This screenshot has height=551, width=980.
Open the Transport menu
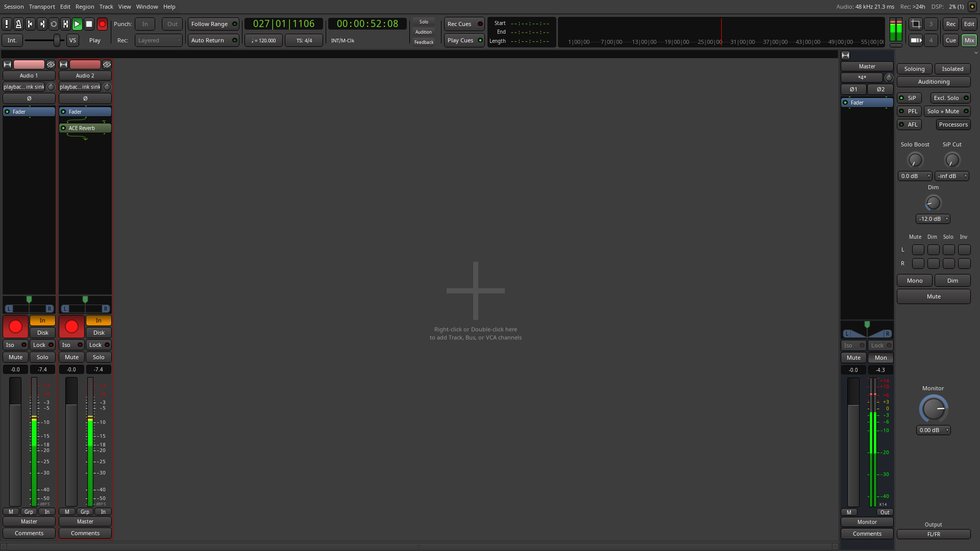pos(42,7)
